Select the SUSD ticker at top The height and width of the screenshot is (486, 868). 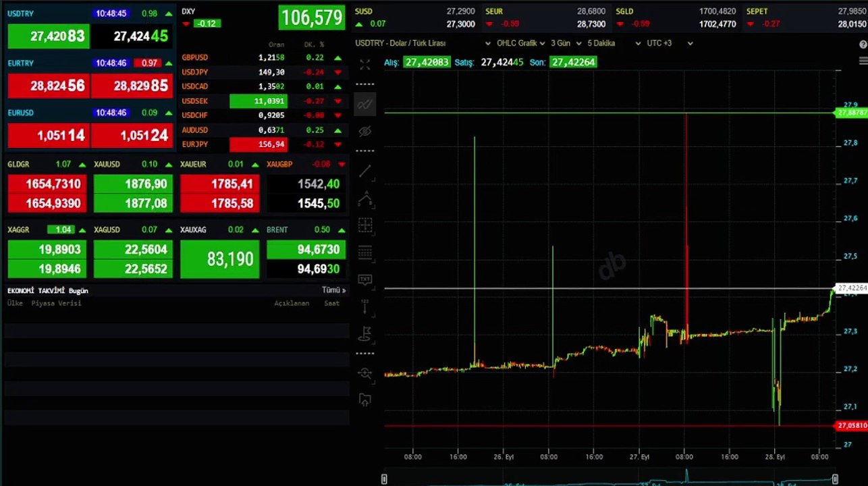click(x=414, y=18)
